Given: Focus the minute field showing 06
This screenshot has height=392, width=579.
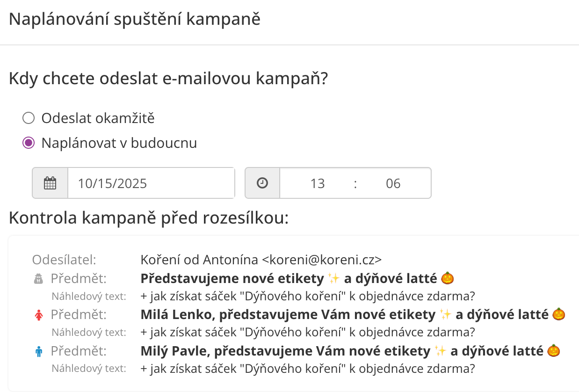Looking at the screenshot, I should pos(393,183).
